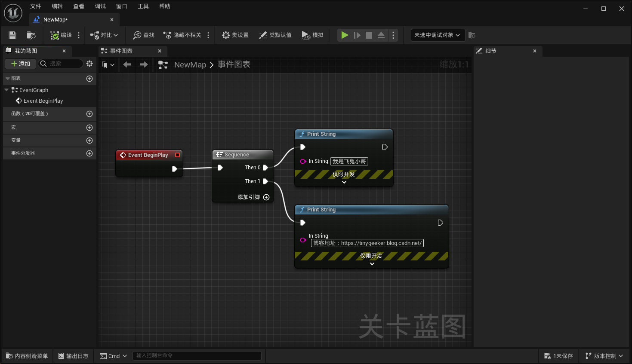632x364 pixels.
Task: Close the 事件图表 tab
Action: point(160,51)
